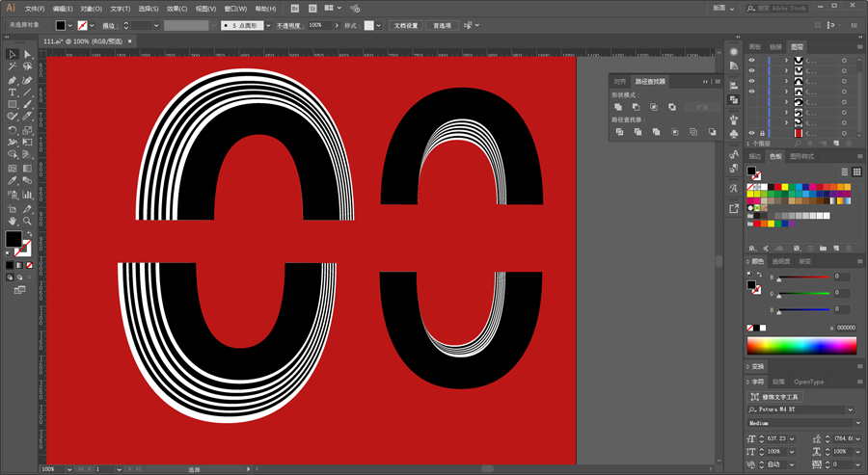
Task: Pick the Type tool in toolbar
Action: [13, 92]
